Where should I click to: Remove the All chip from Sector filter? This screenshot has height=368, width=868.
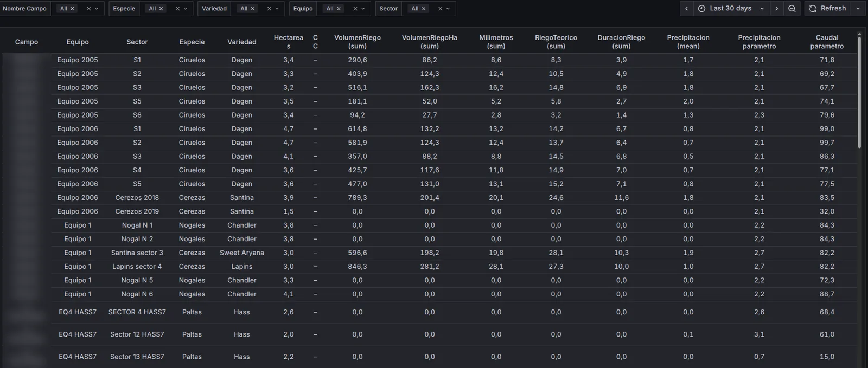click(424, 9)
